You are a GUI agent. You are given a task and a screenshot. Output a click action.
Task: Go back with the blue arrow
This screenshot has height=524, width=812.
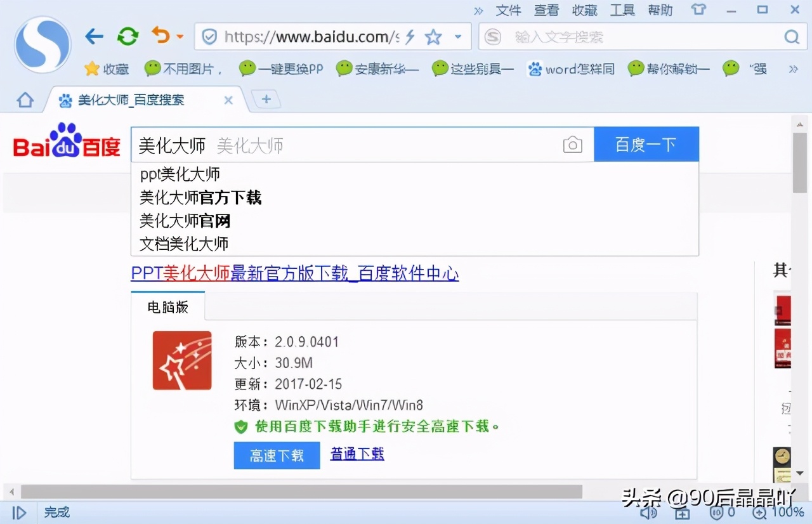[94, 36]
